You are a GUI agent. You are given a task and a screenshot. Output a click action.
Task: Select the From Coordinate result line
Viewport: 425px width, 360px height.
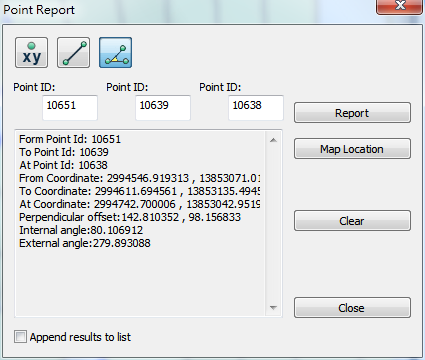pos(139,178)
